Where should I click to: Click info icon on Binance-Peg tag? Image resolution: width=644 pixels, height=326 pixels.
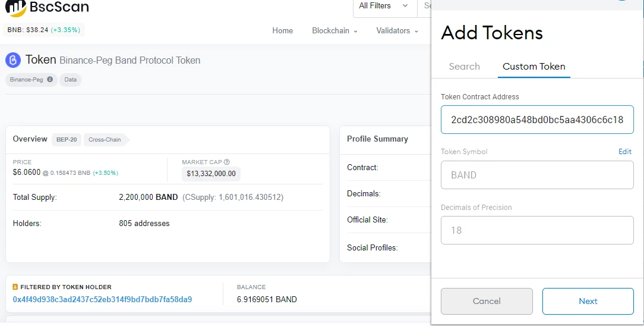click(50, 79)
